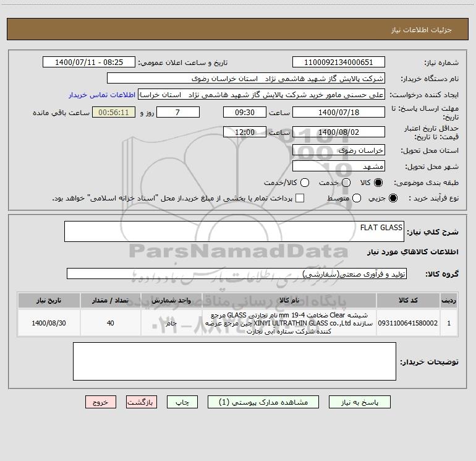The image size is (476, 461).
Task: Select the خدمت radio button
Action: [346, 183]
